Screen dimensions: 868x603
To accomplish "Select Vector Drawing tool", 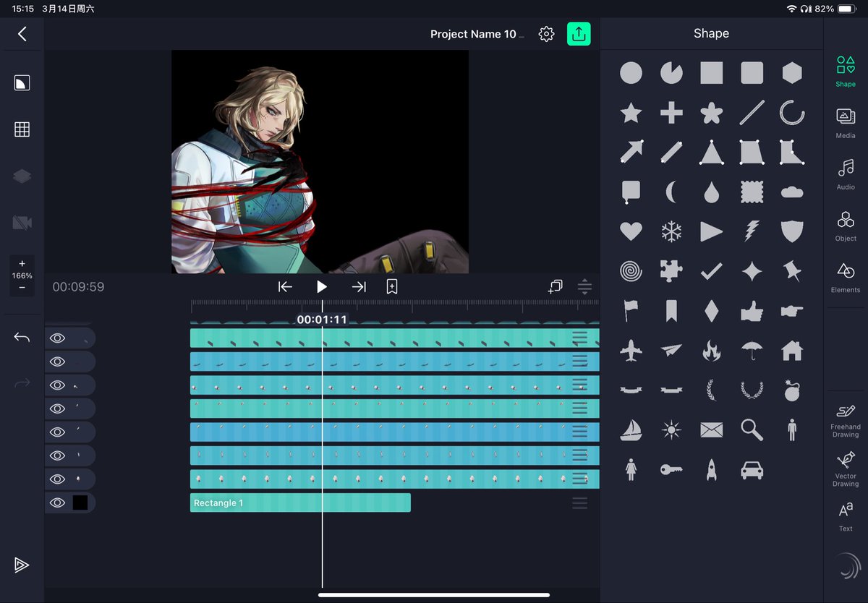I will coord(846,469).
